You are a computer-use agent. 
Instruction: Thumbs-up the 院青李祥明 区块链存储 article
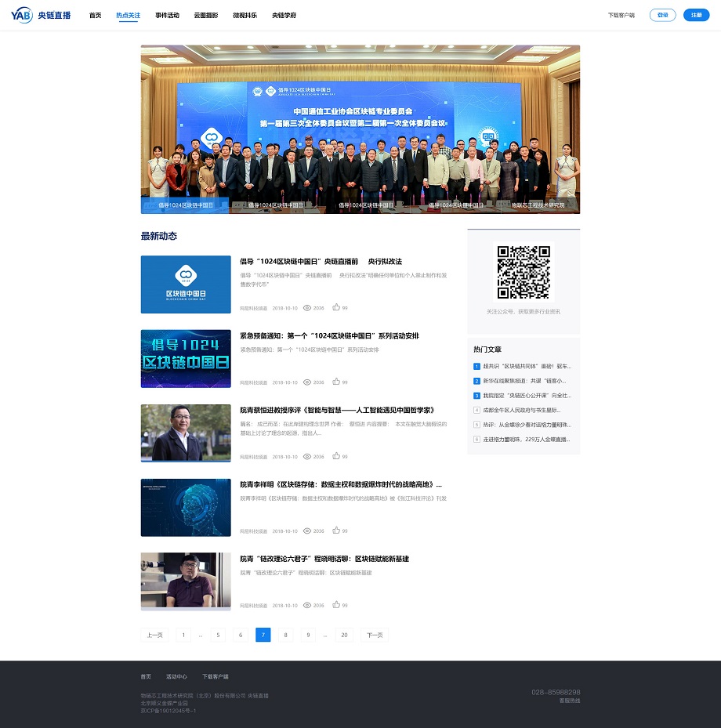[336, 531]
